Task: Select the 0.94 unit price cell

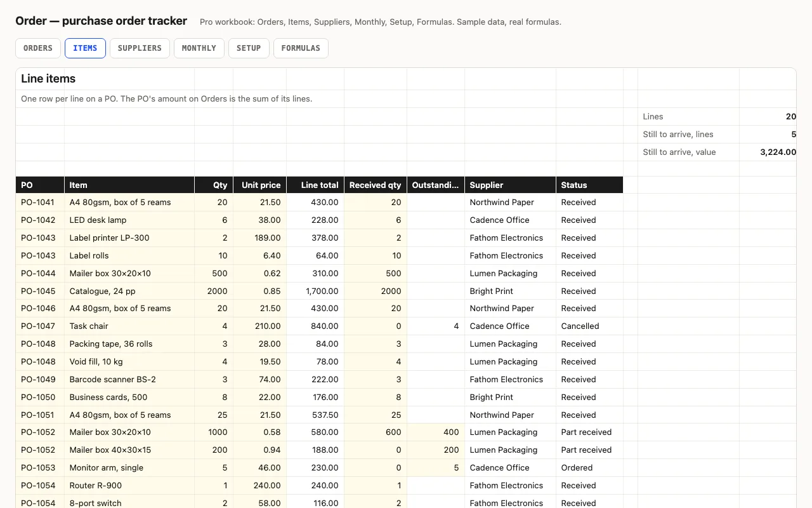Action: [260, 450]
